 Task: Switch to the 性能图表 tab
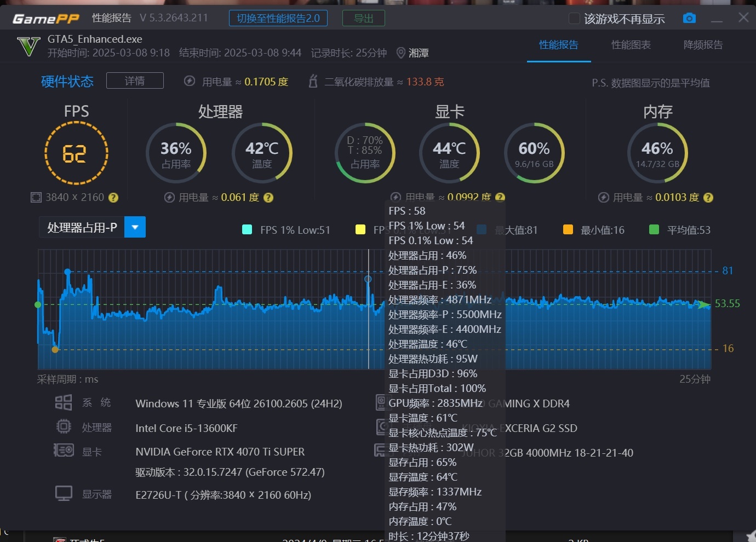[631, 45]
